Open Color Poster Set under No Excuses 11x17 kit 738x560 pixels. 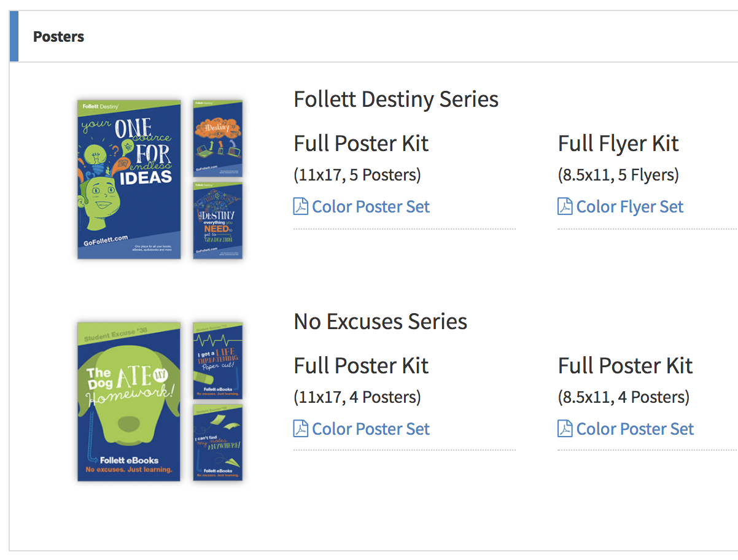370,429
